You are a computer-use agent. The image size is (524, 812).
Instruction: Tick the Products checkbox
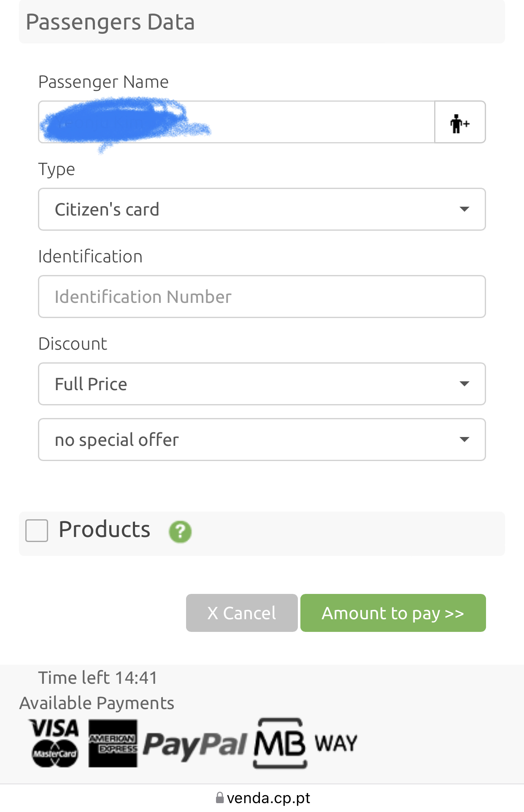[x=37, y=530]
